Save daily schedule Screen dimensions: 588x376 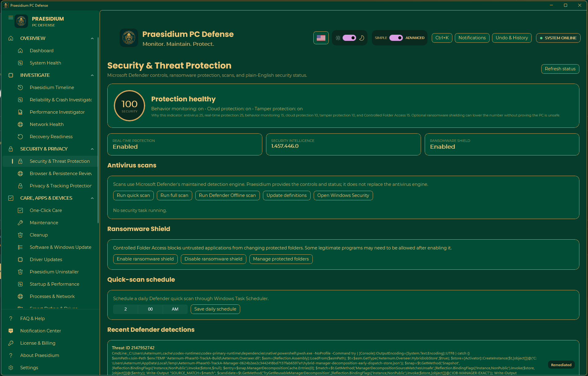[215, 309]
